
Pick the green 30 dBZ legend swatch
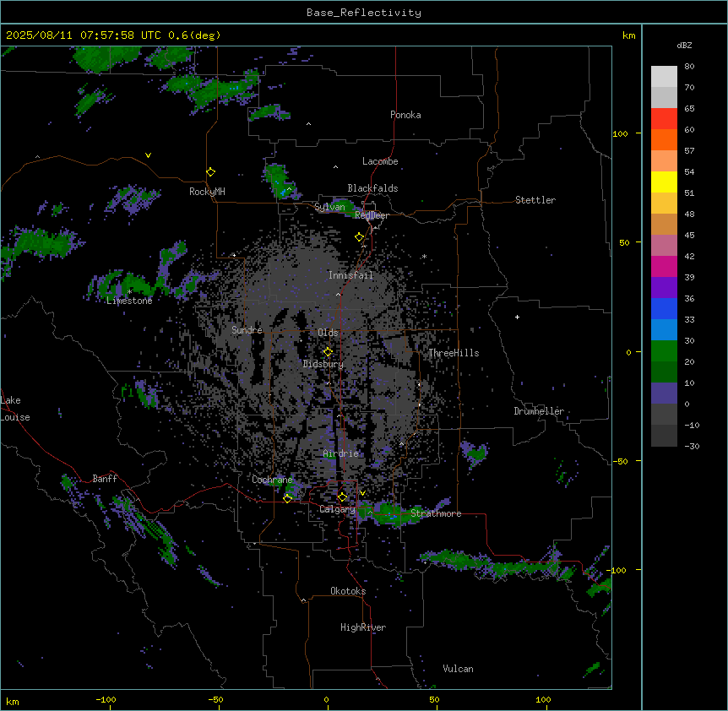coord(664,351)
